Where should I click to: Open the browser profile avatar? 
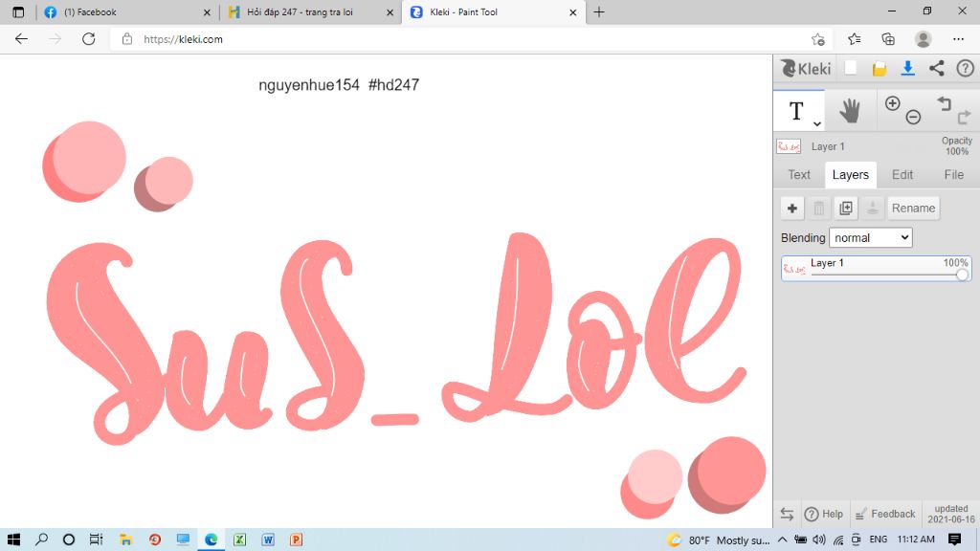click(923, 38)
